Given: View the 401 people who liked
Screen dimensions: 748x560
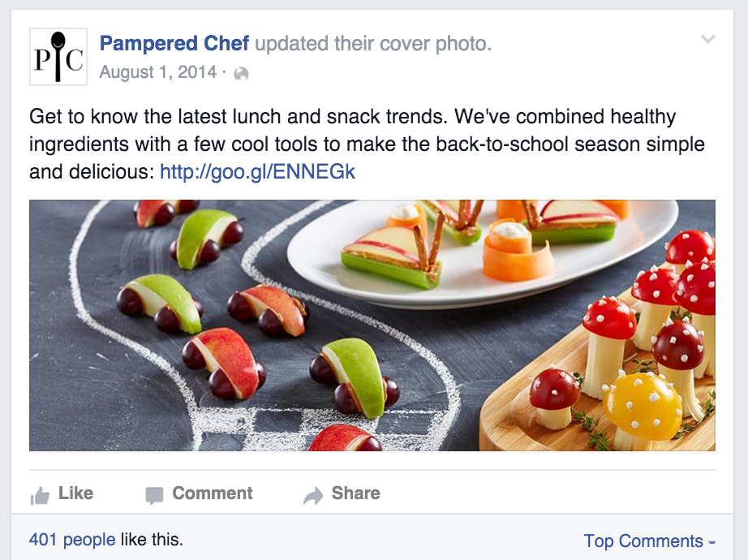Looking at the screenshot, I should click(x=72, y=540).
